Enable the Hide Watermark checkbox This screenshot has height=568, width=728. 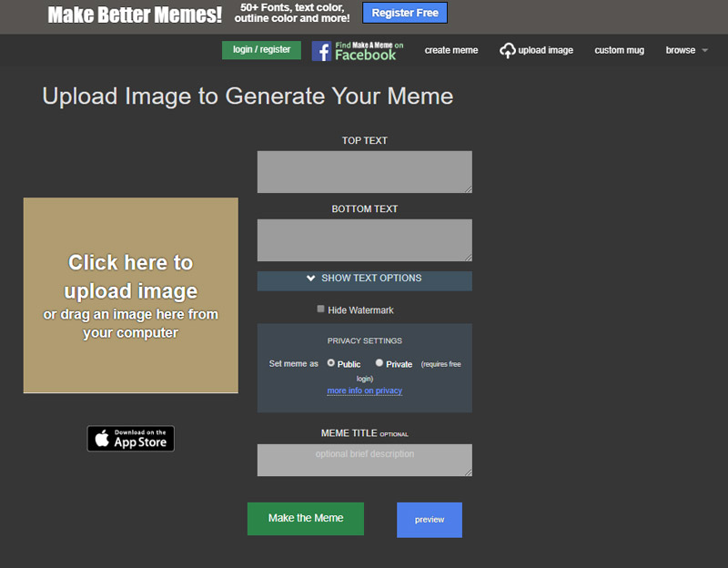(x=321, y=309)
